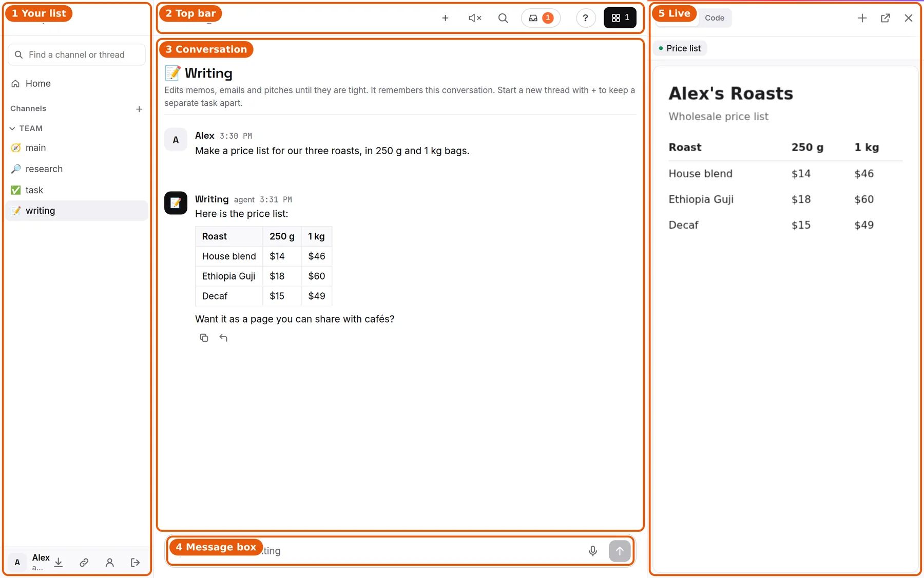Open the research channel
Image resolution: width=924 pixels, height=578 pixels.
click(x=77, y=169)
